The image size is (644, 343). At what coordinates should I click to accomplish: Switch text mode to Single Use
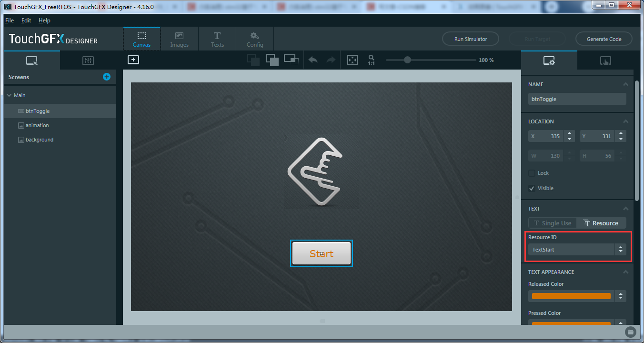coord(553,223)
